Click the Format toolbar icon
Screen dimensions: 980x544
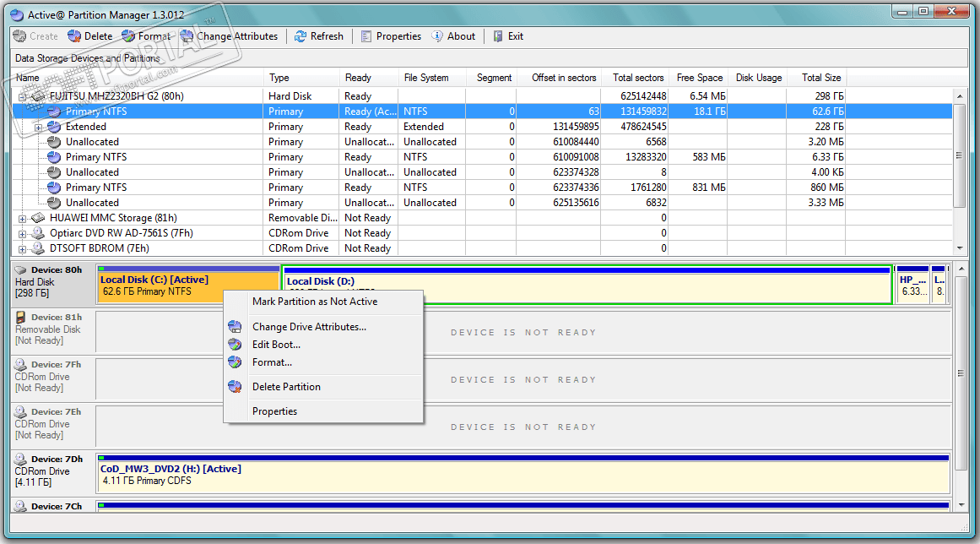click(x=128, y=36)
